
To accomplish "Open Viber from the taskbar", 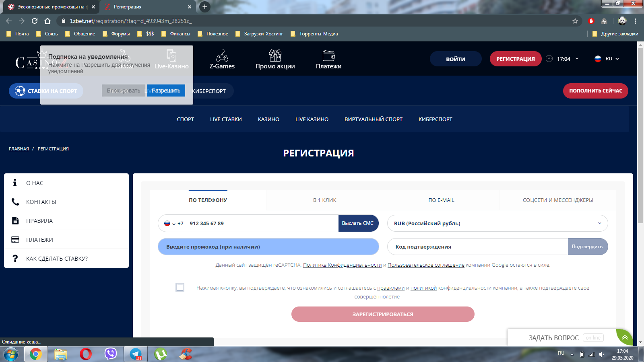I will (110, 354).
